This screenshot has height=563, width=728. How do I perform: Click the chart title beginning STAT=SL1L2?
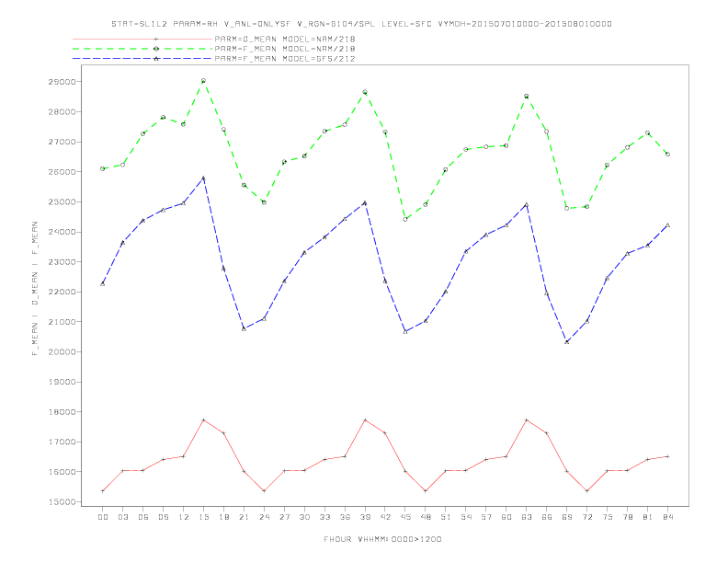(361, 24)
